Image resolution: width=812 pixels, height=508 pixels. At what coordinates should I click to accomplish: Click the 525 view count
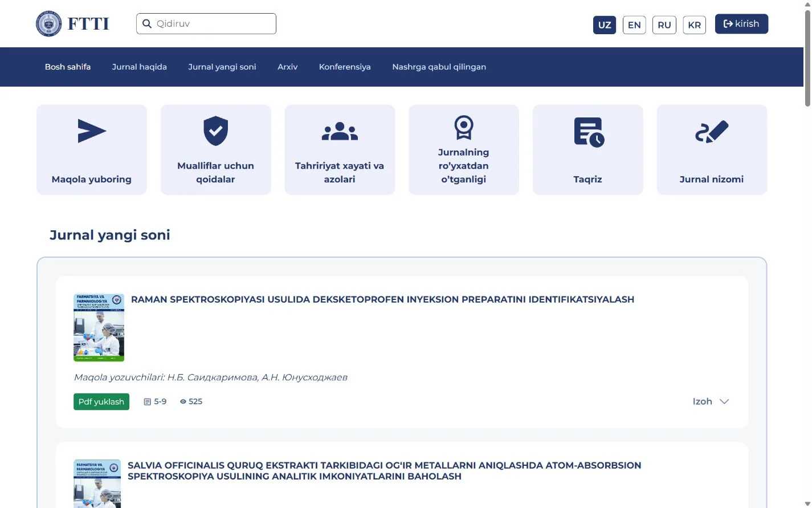tap(195, 402)
